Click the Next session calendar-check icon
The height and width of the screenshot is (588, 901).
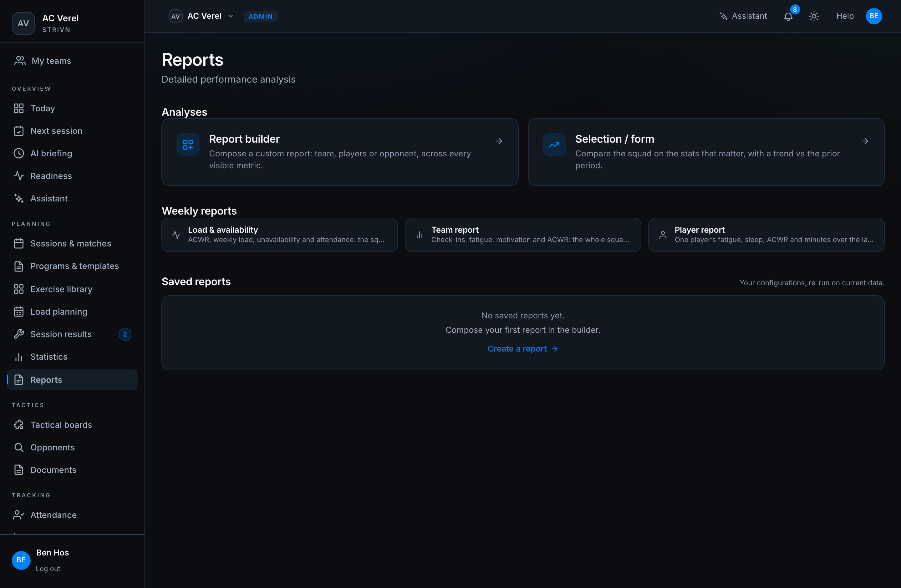tap(18, 131)
